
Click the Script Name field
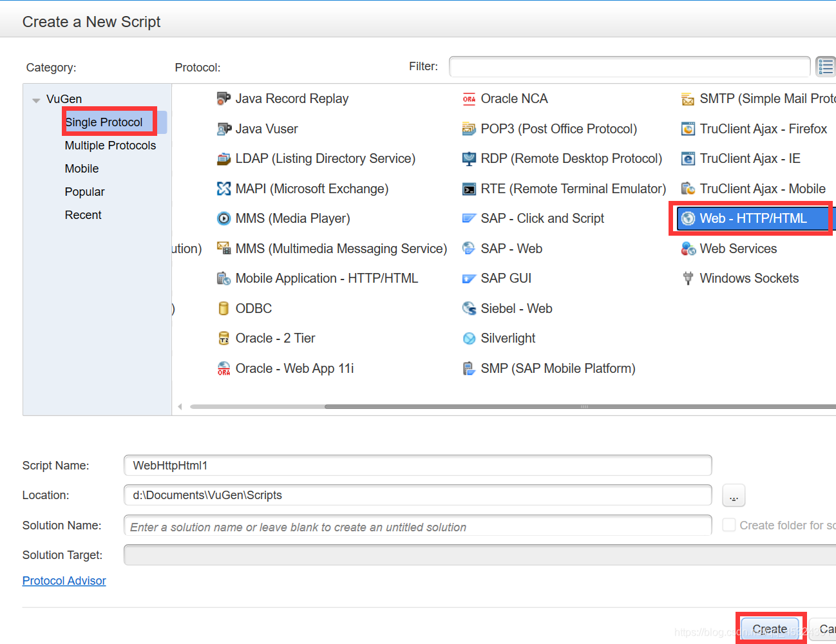tap(417, 466)
